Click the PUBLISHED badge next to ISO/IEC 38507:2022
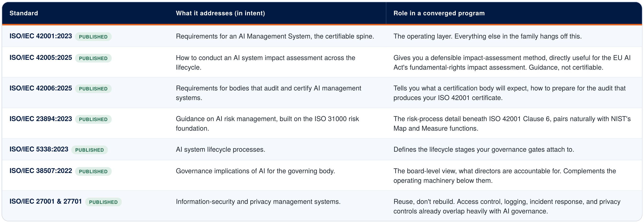 (93, 171)
